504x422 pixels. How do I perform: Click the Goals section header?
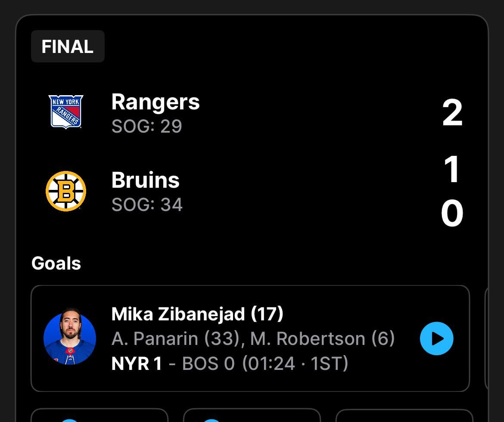(x=56, y=263)
